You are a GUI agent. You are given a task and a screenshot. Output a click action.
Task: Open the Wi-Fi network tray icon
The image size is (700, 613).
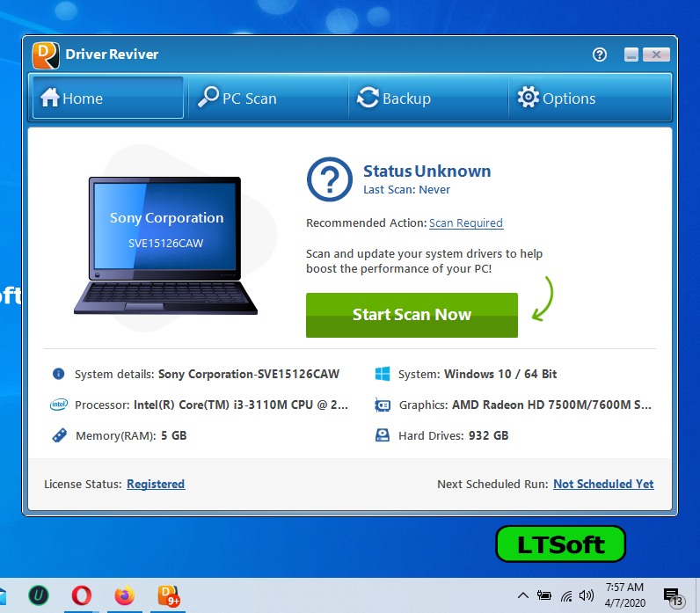pos(566,595)
